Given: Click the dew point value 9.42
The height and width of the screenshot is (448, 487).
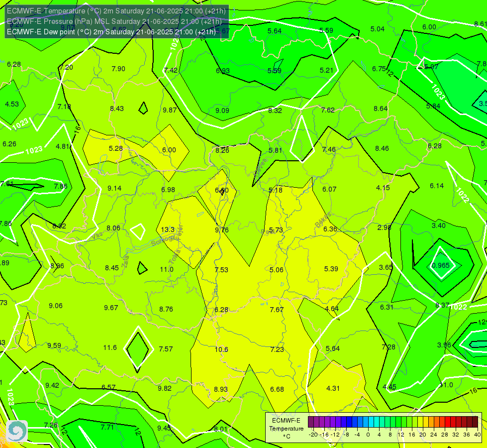Looking at the screenshot, I should [52, 385].
